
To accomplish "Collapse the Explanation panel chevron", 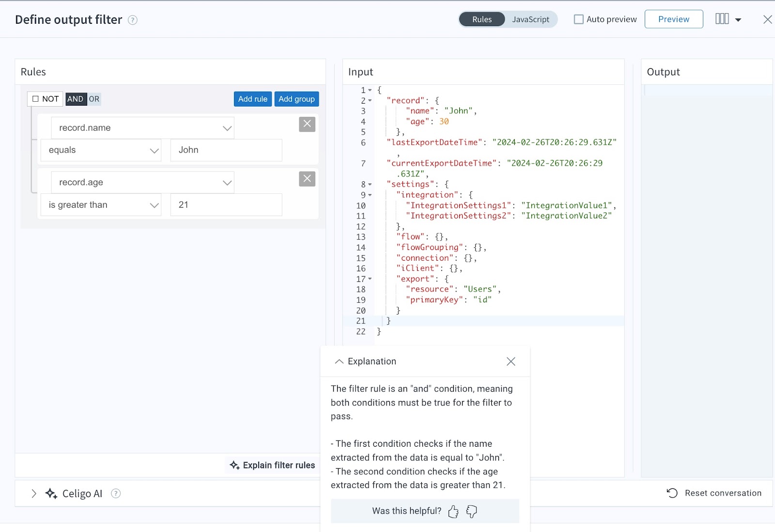I will [x=339, y=361].
